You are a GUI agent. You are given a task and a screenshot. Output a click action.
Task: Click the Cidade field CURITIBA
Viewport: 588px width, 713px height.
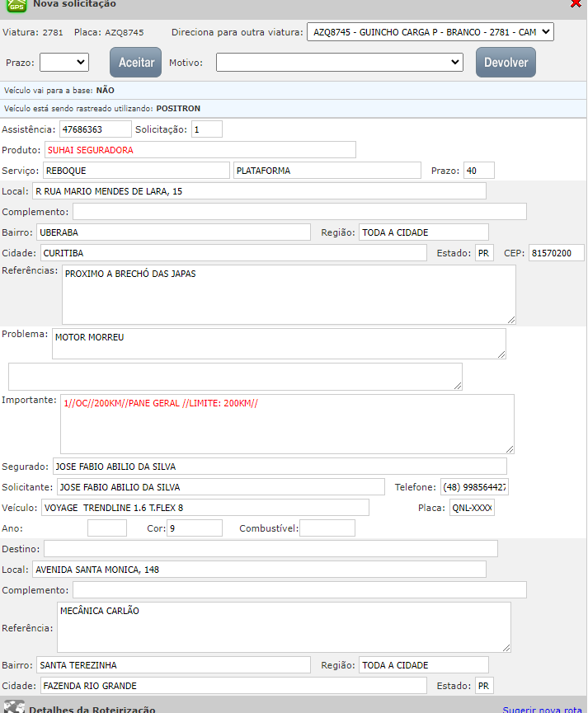233,253
